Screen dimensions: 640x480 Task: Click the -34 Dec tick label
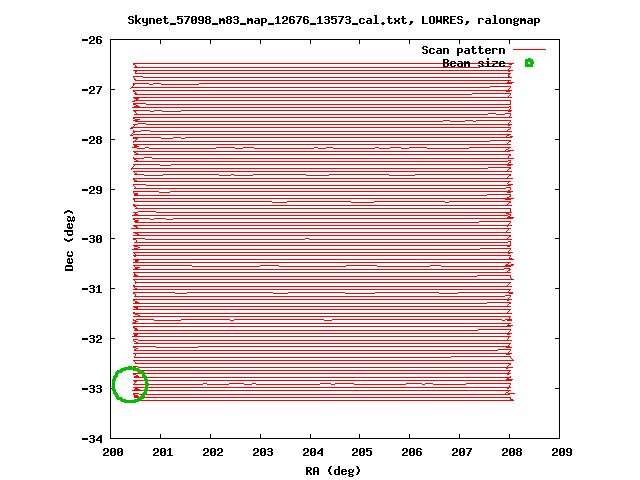[x=92, y=439]
